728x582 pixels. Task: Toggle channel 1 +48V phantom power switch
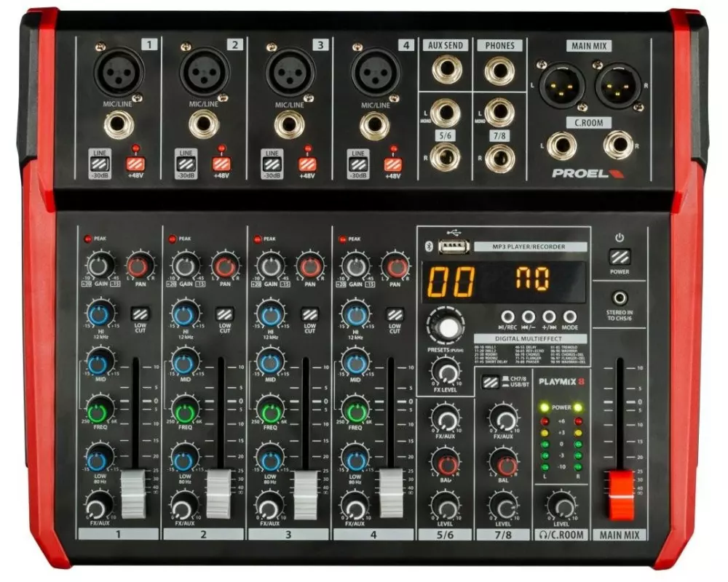(135, 164)
